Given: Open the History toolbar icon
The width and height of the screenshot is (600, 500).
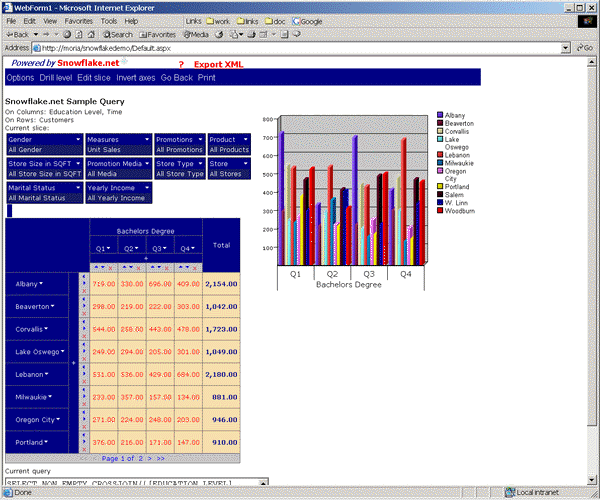Looking at the screenshot, I should point(219,34).
